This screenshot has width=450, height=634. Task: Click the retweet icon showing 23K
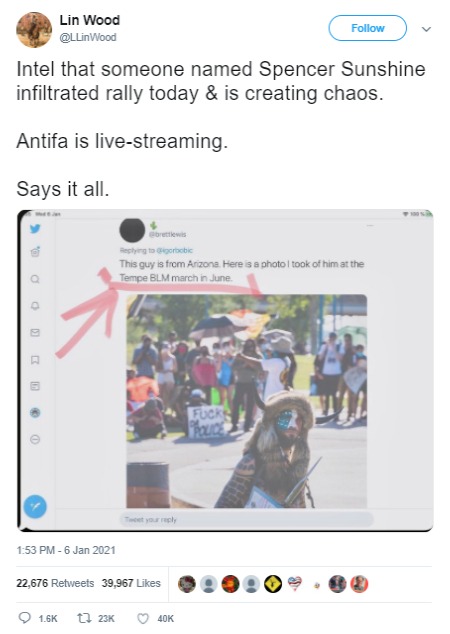[84, 618]
